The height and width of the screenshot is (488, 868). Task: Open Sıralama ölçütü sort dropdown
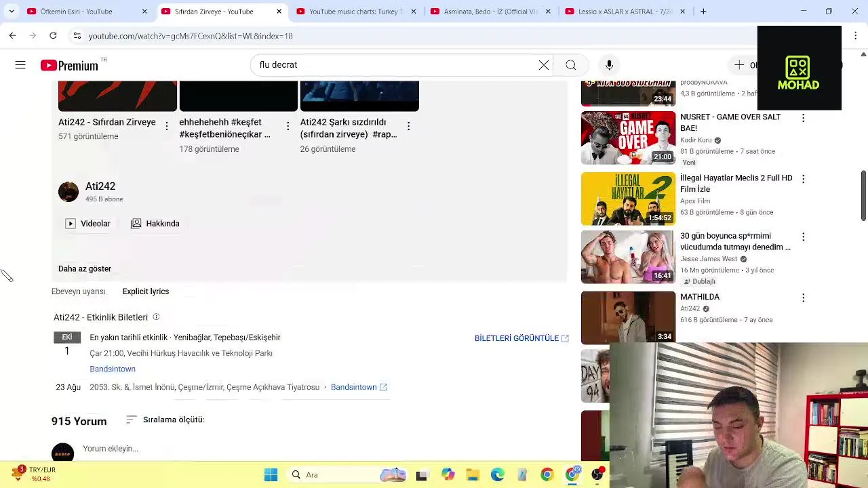click(165, 420)
